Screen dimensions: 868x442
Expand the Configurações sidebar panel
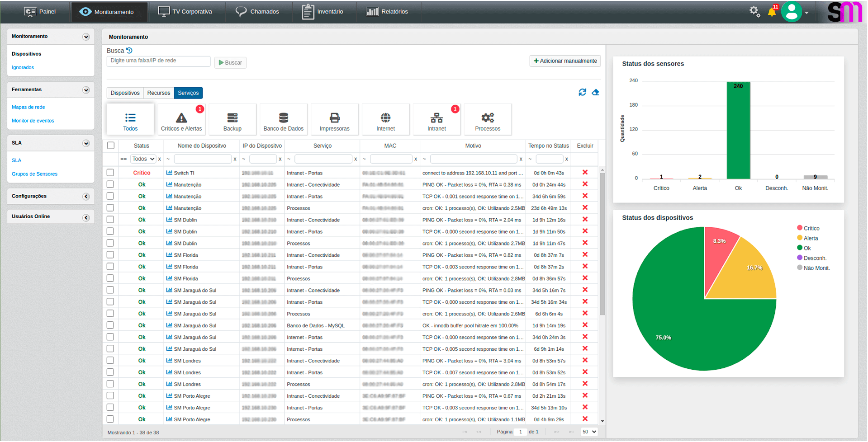pyautogui.click(x=86, y=197)
